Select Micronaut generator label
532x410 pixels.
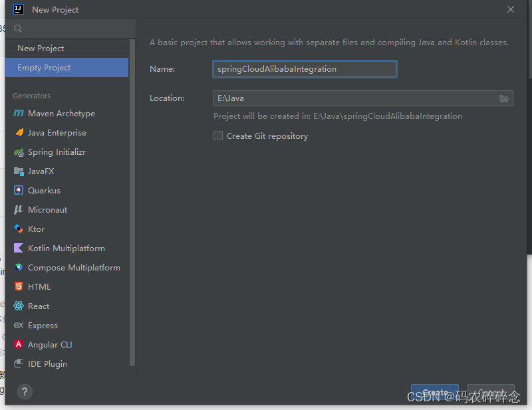[x=47, y=210]
